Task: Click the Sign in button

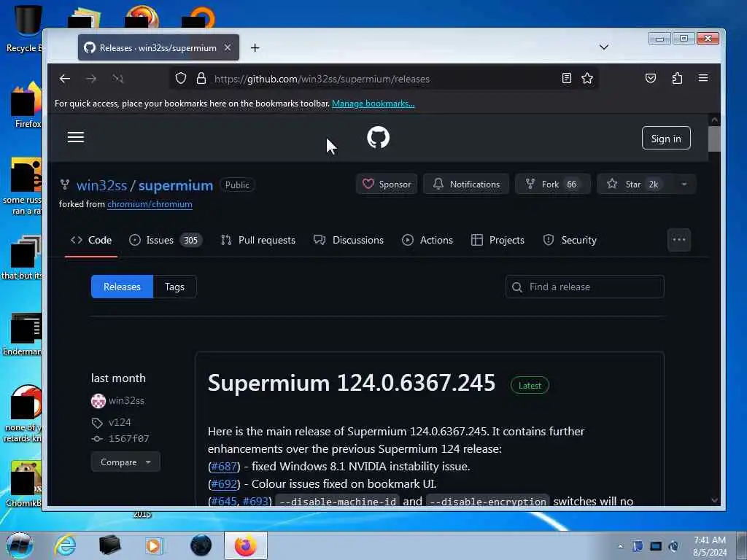Action: coord(666,138)
